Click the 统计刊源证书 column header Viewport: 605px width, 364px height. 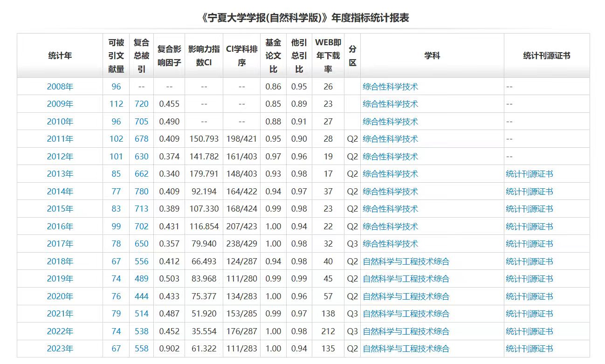[546, 55]
